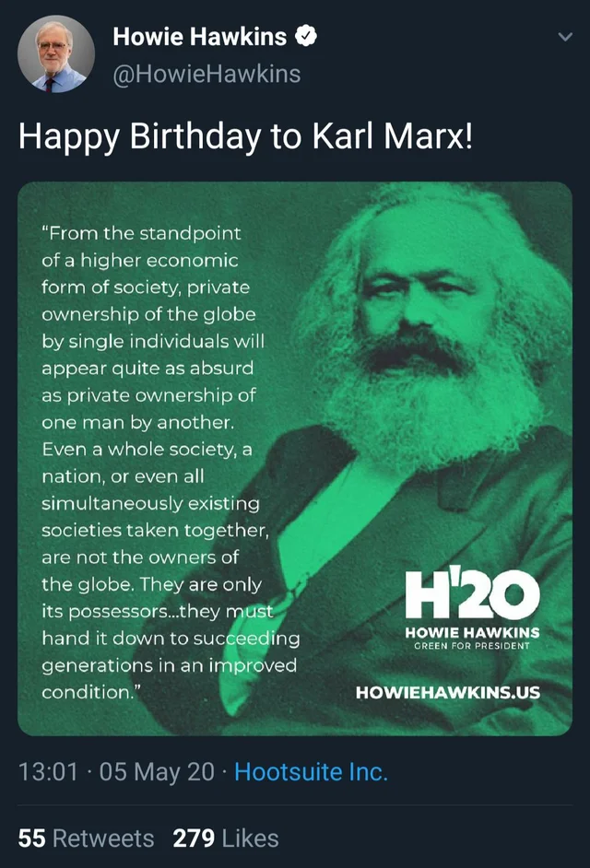This screenshot has width=590, height=868.
Task: Select the Happy Birthday to Karl Marx text
Action: click(x=246, y=136)
